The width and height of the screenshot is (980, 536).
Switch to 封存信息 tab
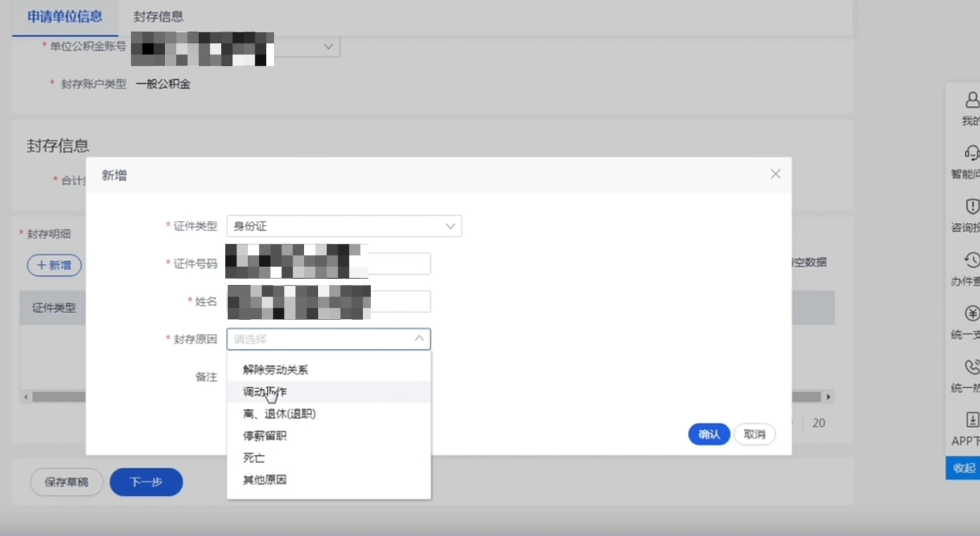[158, 17]
